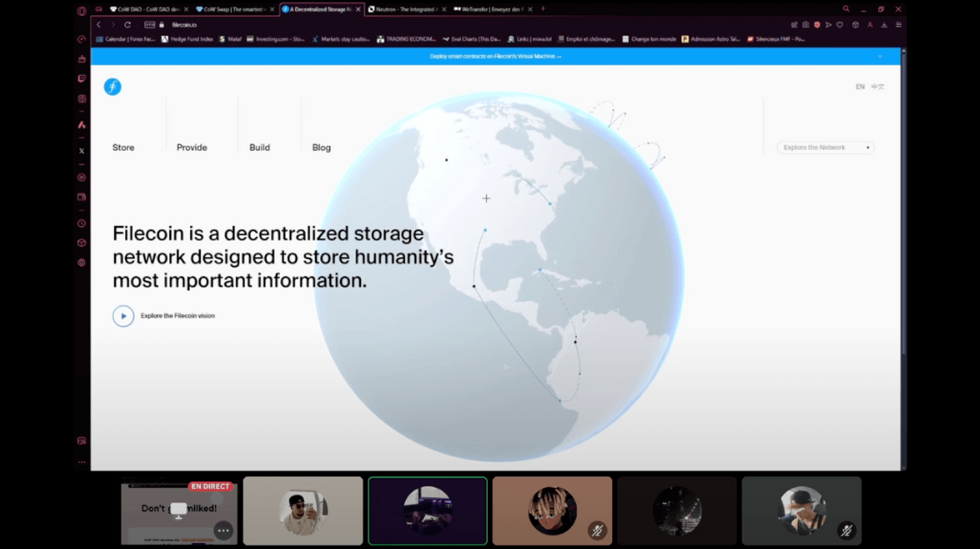The height and width of the screenshot is (549, 980).
Task: Switch site language to 中文
Action: 877,87
